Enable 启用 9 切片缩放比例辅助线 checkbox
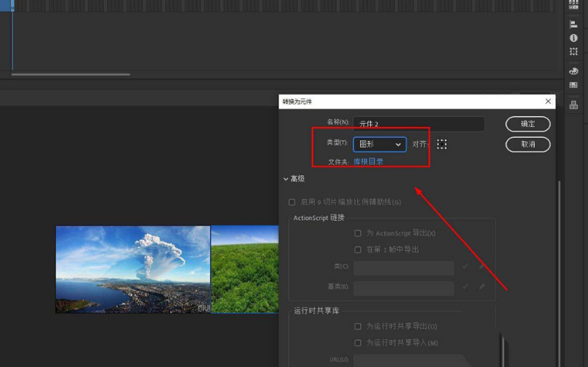 [x=292, y=202]
